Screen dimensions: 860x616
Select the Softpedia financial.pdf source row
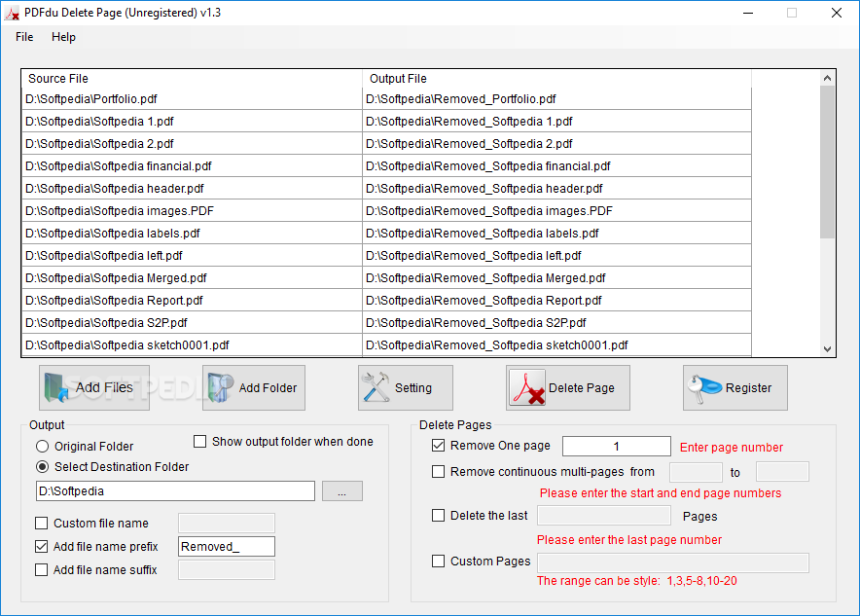(x=192, y=166)
